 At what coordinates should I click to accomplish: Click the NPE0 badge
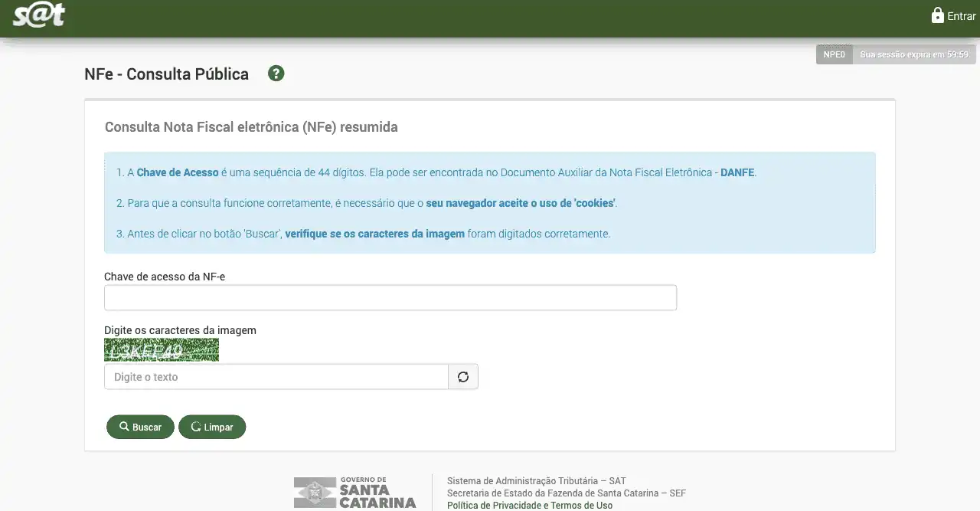(x=834, y=54)
